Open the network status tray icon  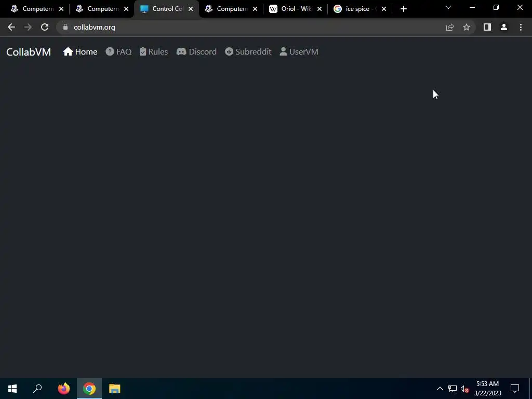[453, 389]
